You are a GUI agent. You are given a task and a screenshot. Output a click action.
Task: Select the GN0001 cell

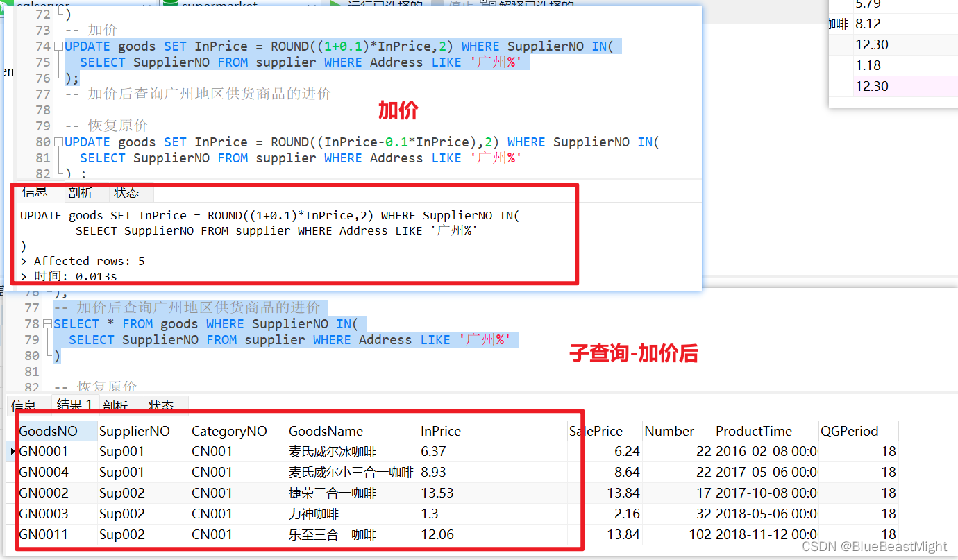(58, 452)
